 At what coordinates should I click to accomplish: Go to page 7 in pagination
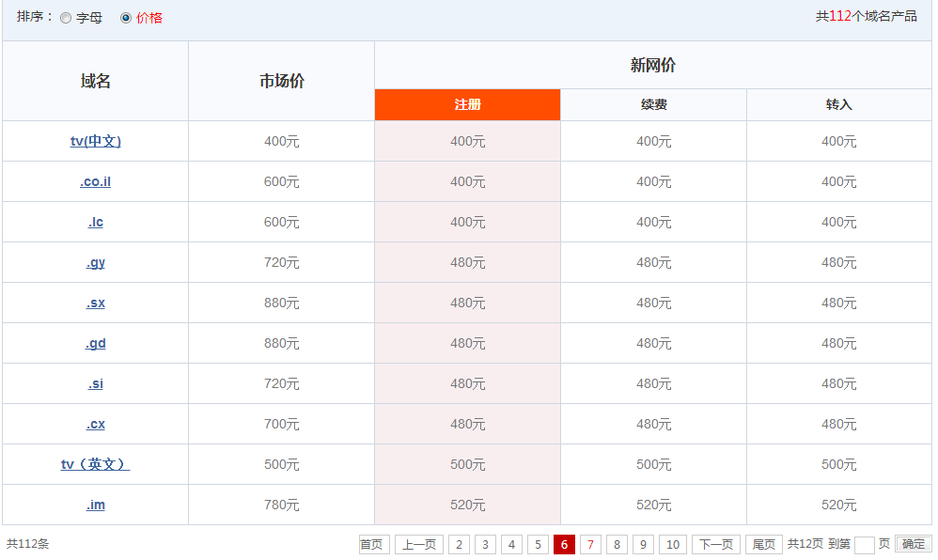pos(590,545)
